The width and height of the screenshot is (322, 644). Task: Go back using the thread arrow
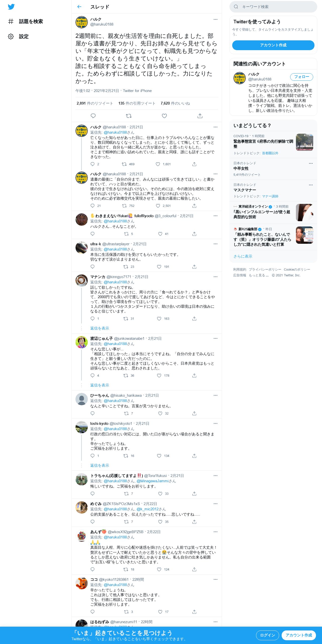(79, 7)
